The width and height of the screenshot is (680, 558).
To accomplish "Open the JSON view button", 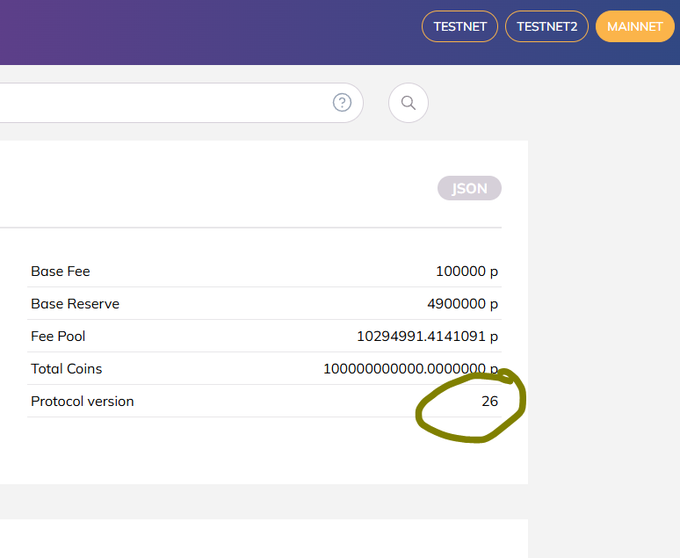I will pyautogui.click(x=469, y=188).
